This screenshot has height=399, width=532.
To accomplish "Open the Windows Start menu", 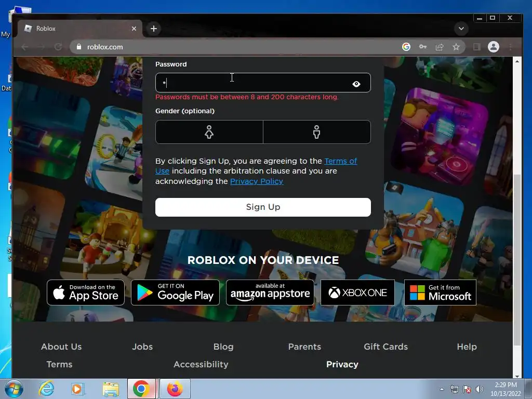I will 14,389.
